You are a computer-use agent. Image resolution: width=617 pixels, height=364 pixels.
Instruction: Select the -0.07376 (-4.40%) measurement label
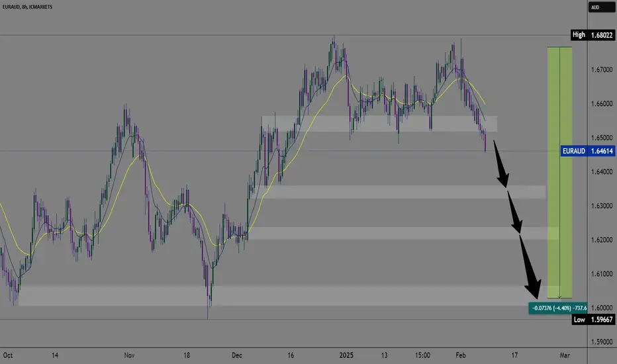click(x=558, y=308)
